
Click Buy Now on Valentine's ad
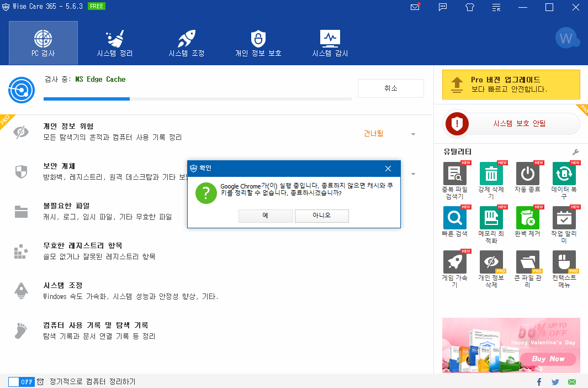(x=548, y=359)
